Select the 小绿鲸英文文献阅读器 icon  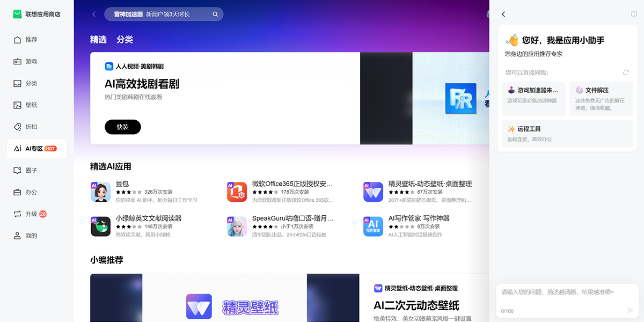[100, 226]
